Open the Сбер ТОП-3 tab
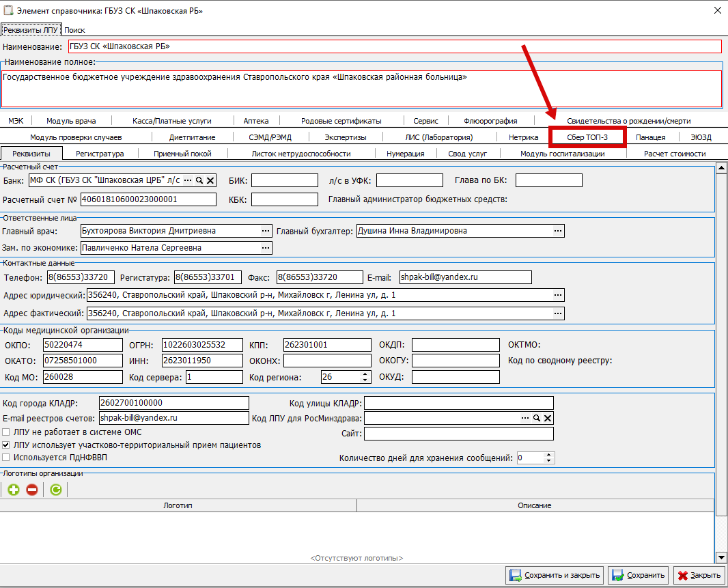The height and width of the screenshot is (588, 728). point(587,137)
